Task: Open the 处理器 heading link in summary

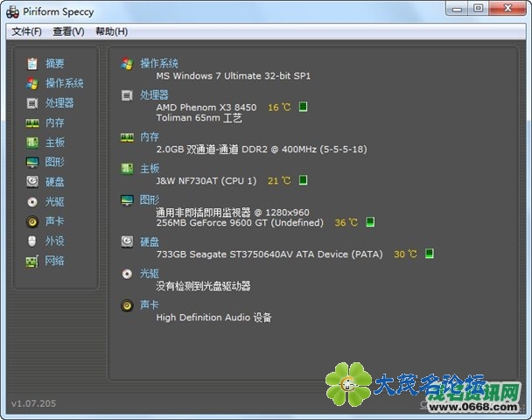Action: click(x=154, y=95)
